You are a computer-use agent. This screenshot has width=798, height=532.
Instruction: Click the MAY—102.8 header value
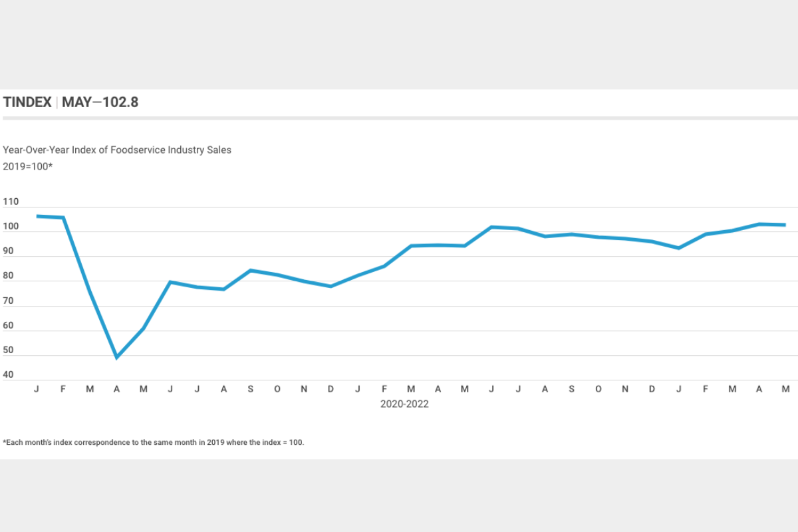click(100, 102)
